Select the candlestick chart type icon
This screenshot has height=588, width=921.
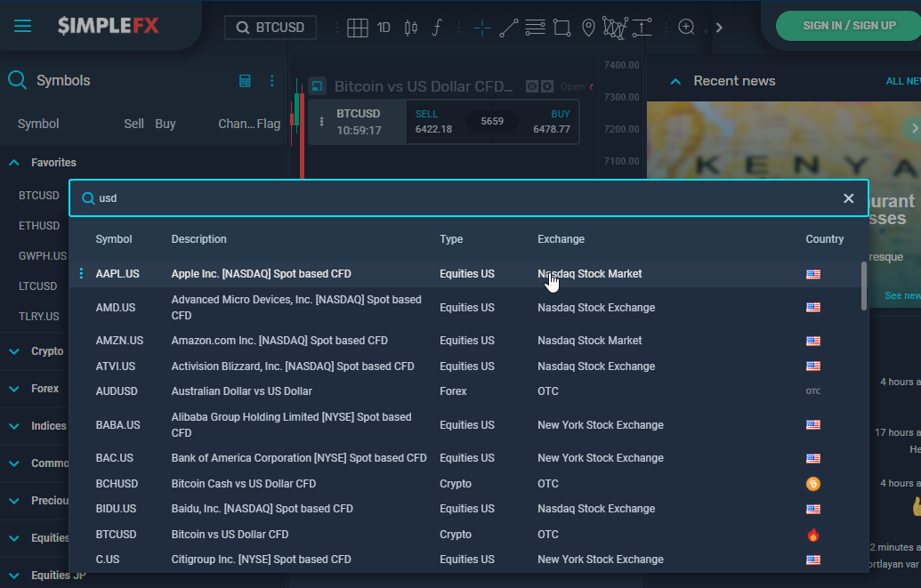click(x=410, y=28)
